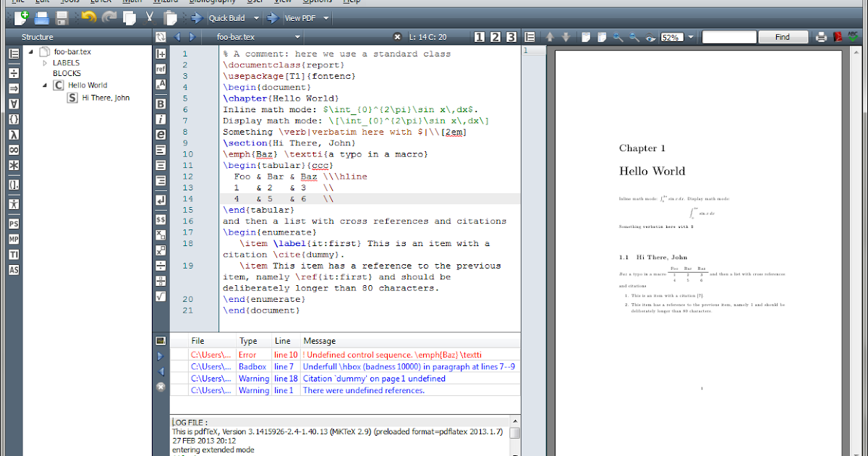Copy selection using the toolbar icon
This screenshot has height=456, width=868.
coord(129,17)
